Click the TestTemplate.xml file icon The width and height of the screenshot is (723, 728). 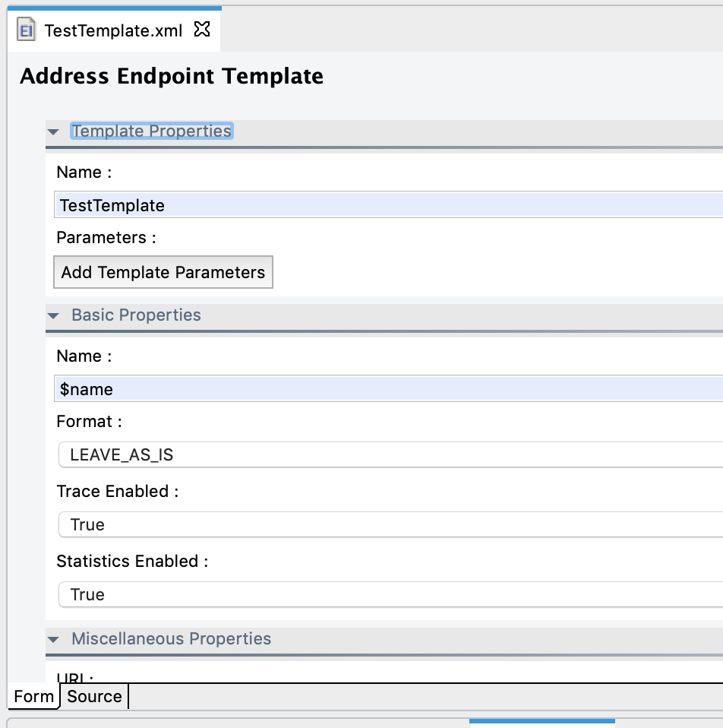[26, 30]
